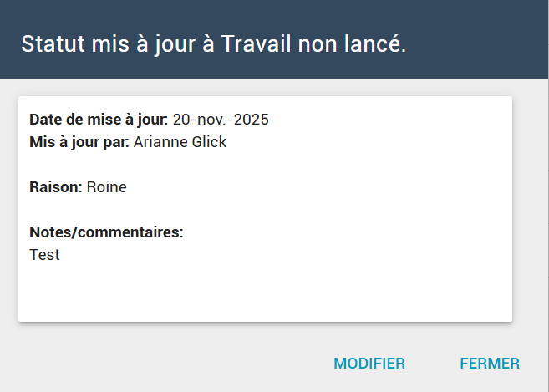
Task: Click the name Arianne Glick
Action: coord(180,142)
